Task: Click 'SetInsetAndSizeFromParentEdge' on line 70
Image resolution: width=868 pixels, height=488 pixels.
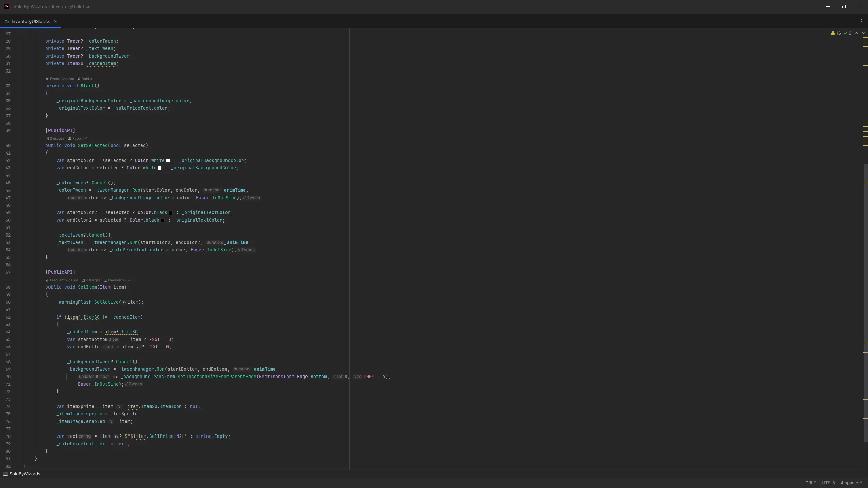Action: tap(217, 377)
